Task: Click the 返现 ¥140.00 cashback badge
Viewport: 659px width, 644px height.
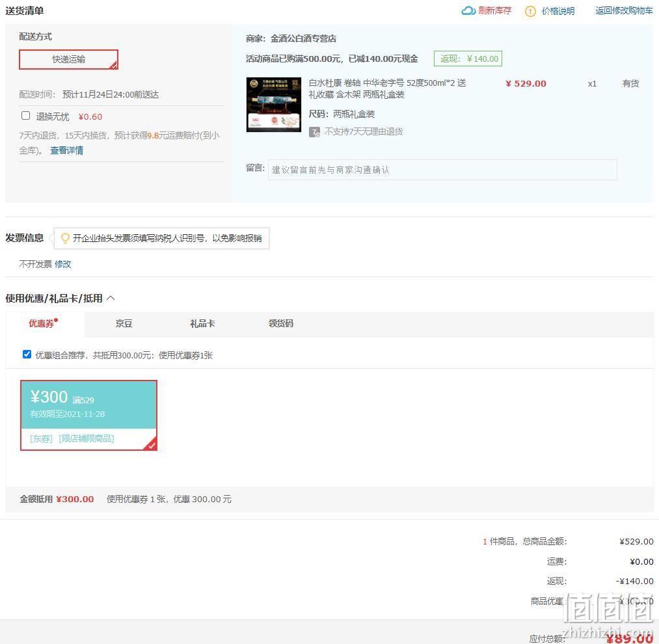Action: point(468,59)
